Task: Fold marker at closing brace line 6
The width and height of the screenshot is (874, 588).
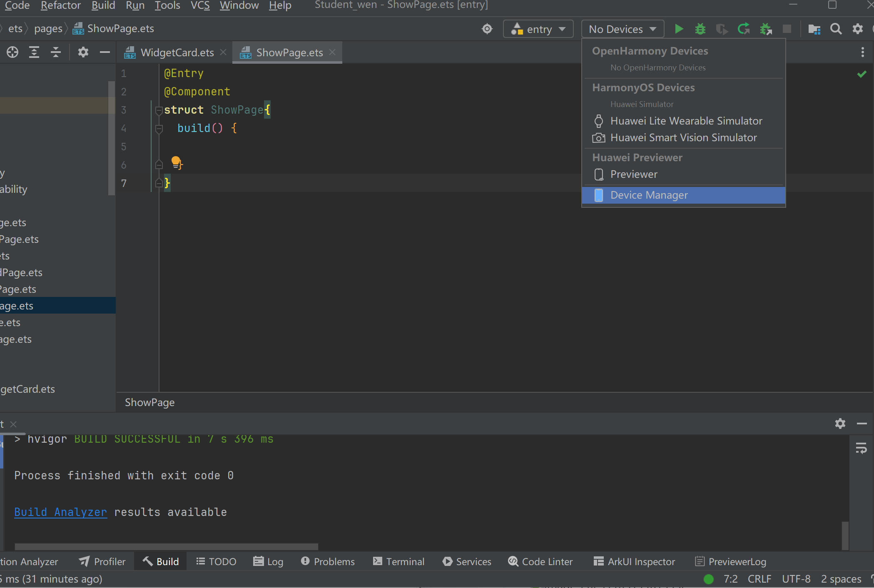Action: tap(159, 165)
